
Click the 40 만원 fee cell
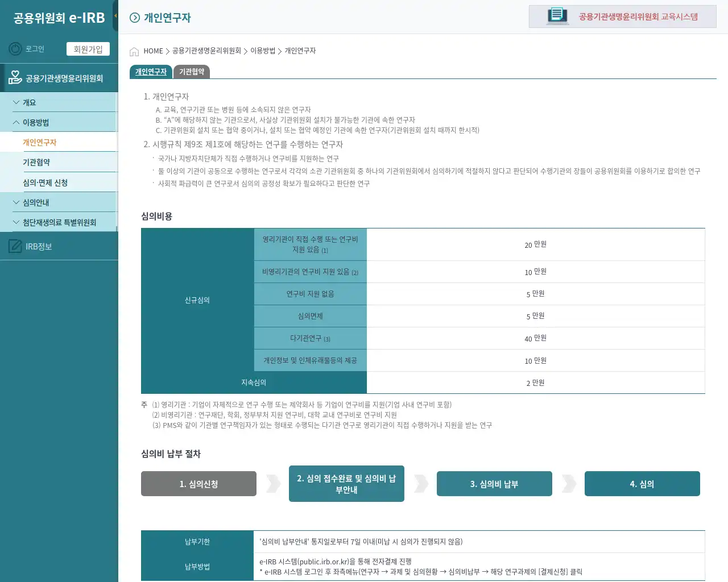click(536, 338)
